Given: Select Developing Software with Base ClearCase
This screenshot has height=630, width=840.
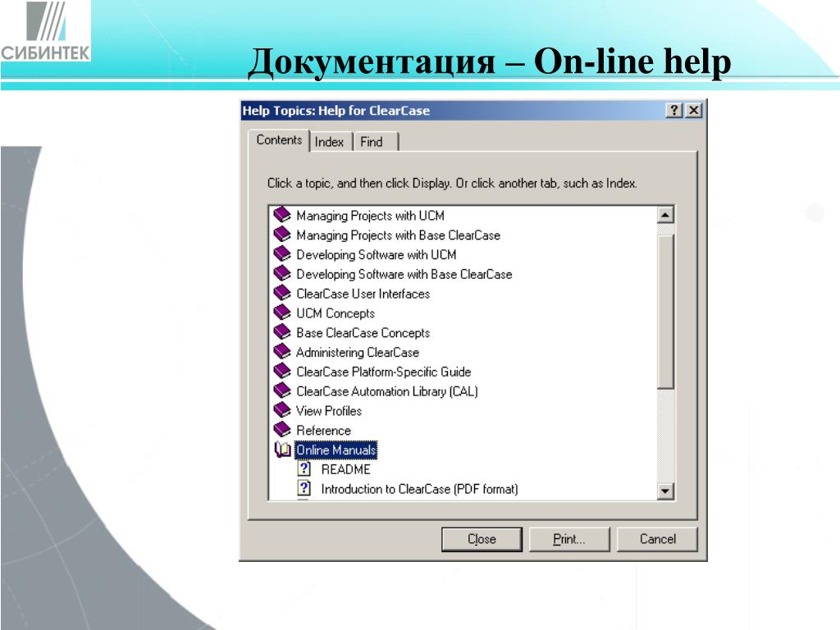Looking at the screenshot, I should (x=404, y=274).
